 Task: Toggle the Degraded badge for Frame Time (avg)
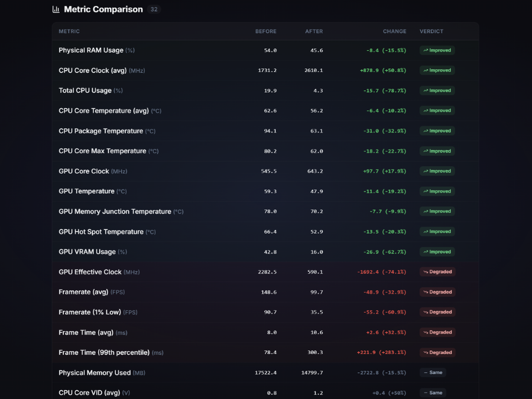click(437, 332)
